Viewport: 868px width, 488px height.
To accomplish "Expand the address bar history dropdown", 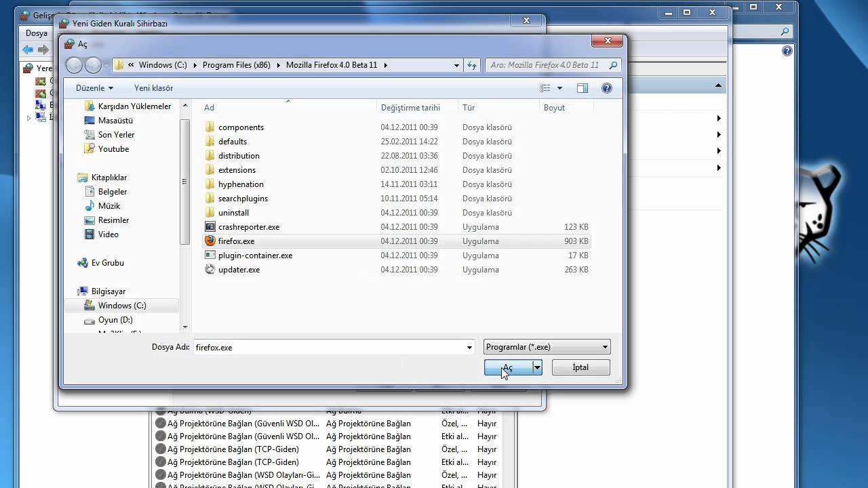I will [456, 65].
